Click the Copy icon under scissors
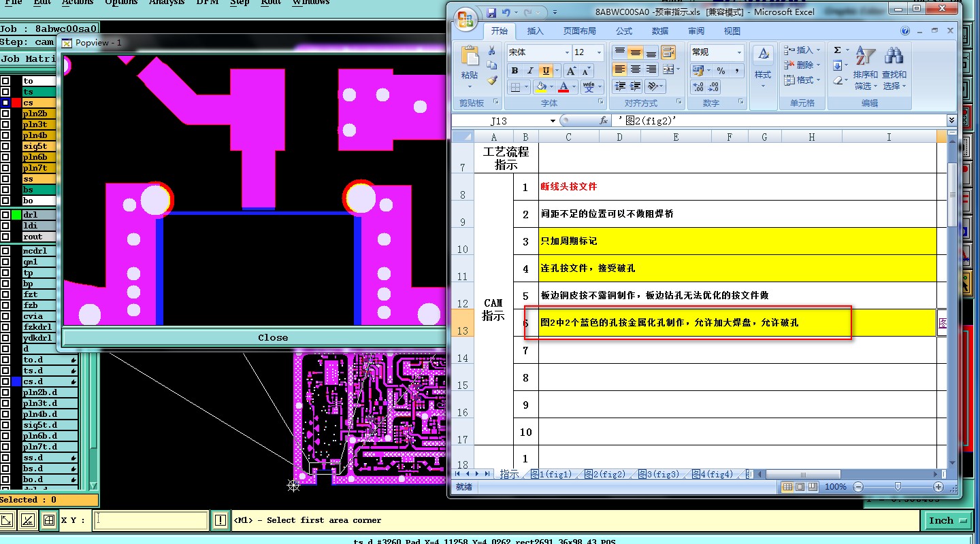 492,65
